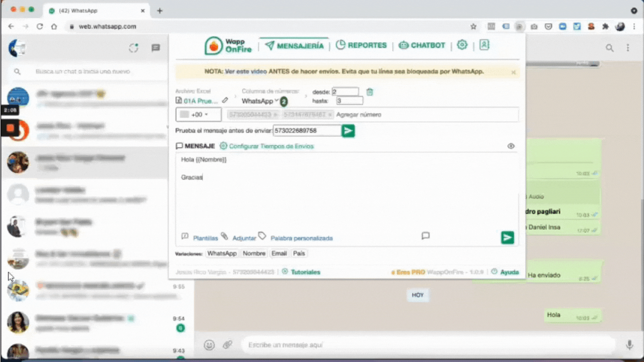
Task: Click Palabra personalizada link
Action: point(301,238)
